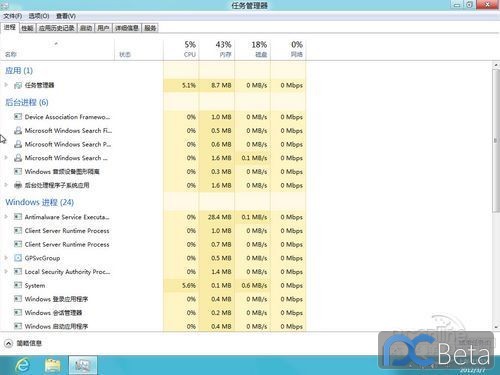Screen dimensions: 500x375
Task: Expand the Local Security Authority Process arrow
Action: pos(6,271)
